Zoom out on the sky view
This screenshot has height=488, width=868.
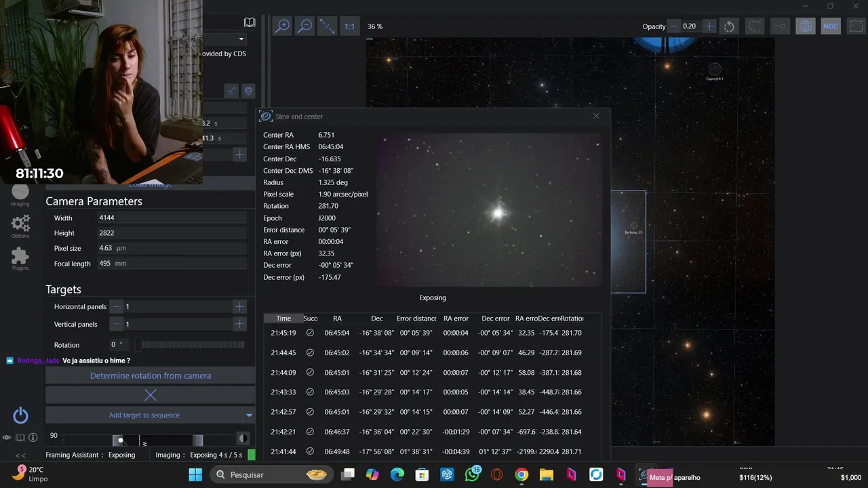click(305, 26)
